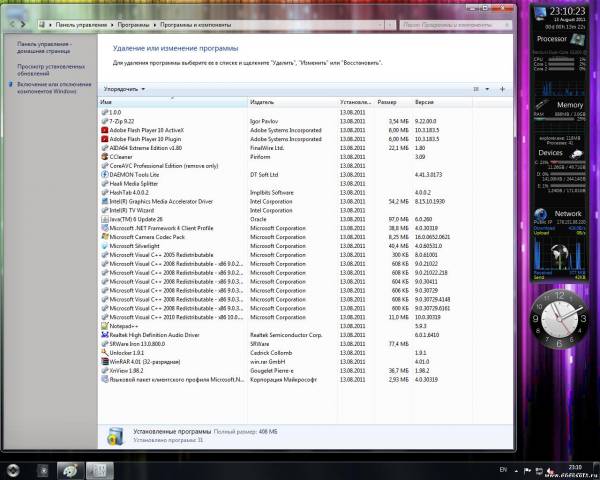This screenshot has height=480, width=600.
Task: Click the Intel Graphics Media Accelerator Driver icon
Action: click(104, 201)
